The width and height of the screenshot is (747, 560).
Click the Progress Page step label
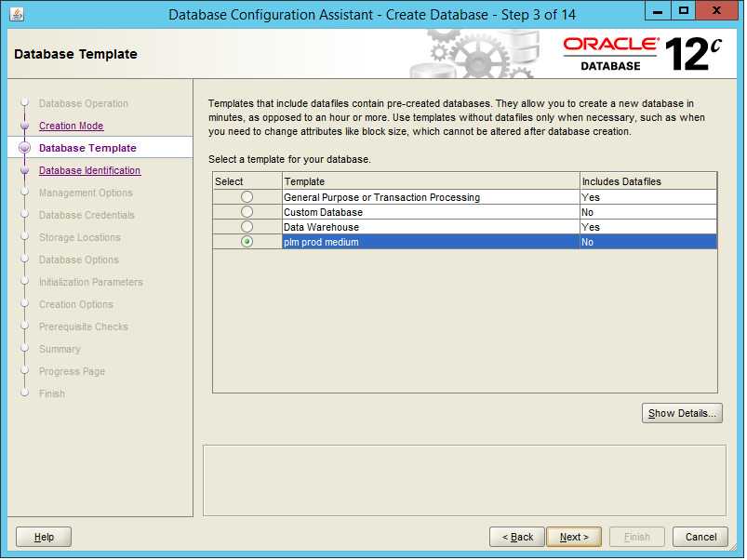(x=72, y=371)
